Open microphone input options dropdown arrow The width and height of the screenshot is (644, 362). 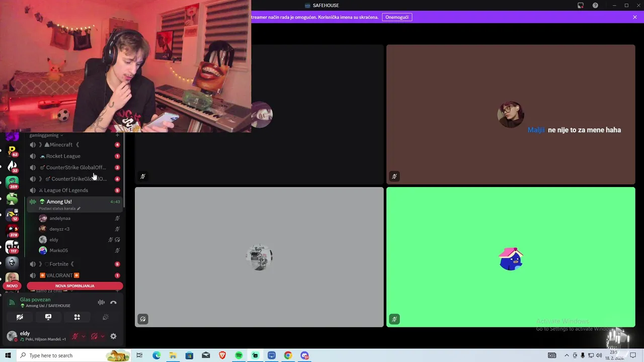(x=84, y=336)
